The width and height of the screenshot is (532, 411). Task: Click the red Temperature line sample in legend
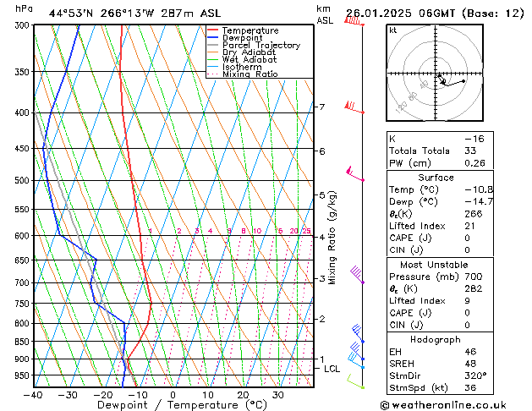click(213, 30)
